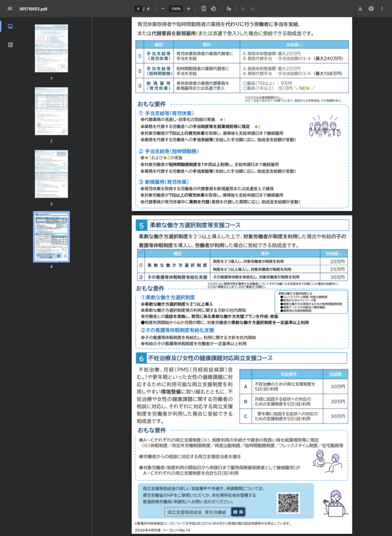Click the undo arrow in toolbar
The height and width of the screenshot is (536, 392).
(243, 9)
